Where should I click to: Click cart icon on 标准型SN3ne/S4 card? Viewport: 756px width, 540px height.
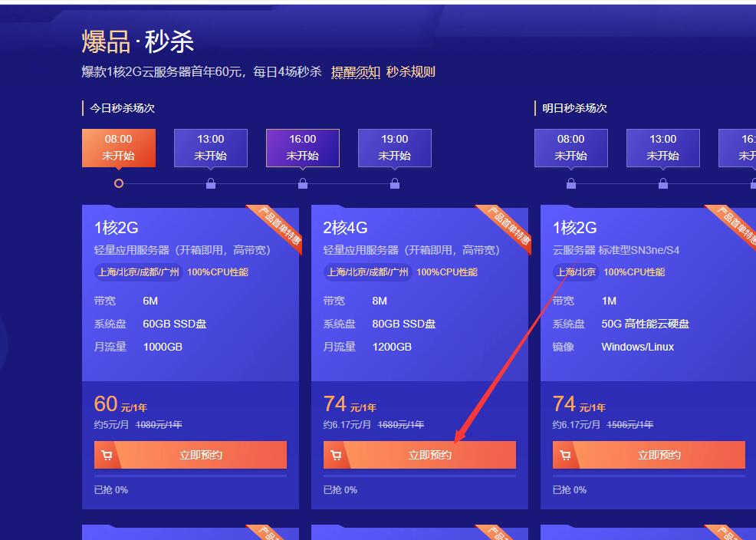point(566,455)
